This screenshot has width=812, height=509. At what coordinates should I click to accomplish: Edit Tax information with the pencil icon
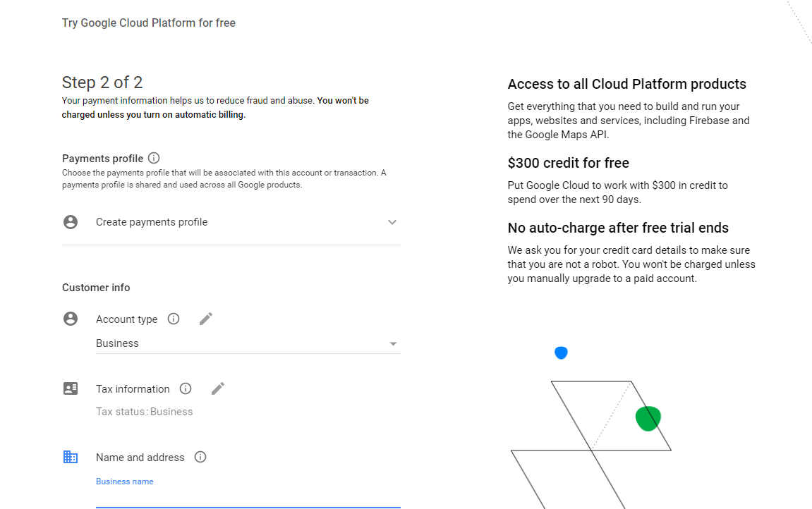tap(218, 388)
